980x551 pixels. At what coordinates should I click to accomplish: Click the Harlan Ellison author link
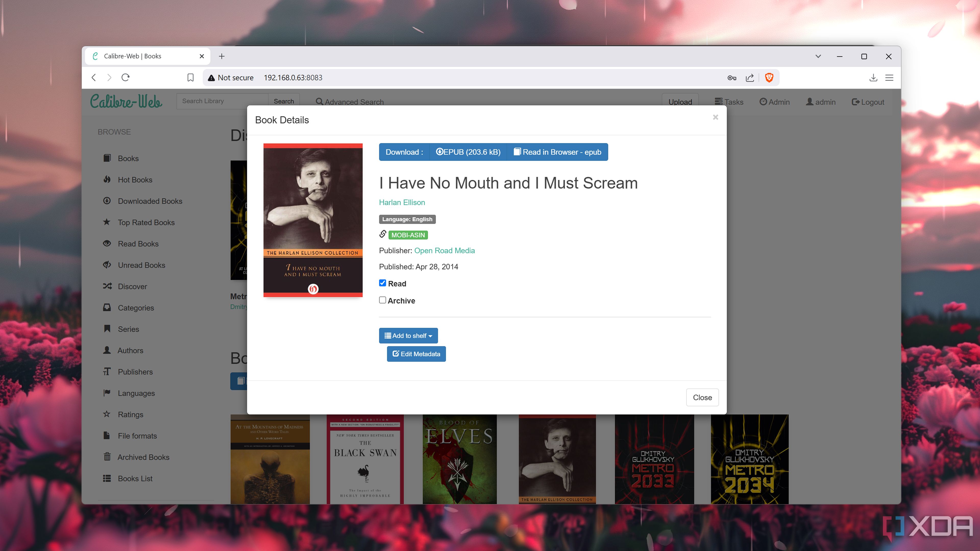(402, 202)
